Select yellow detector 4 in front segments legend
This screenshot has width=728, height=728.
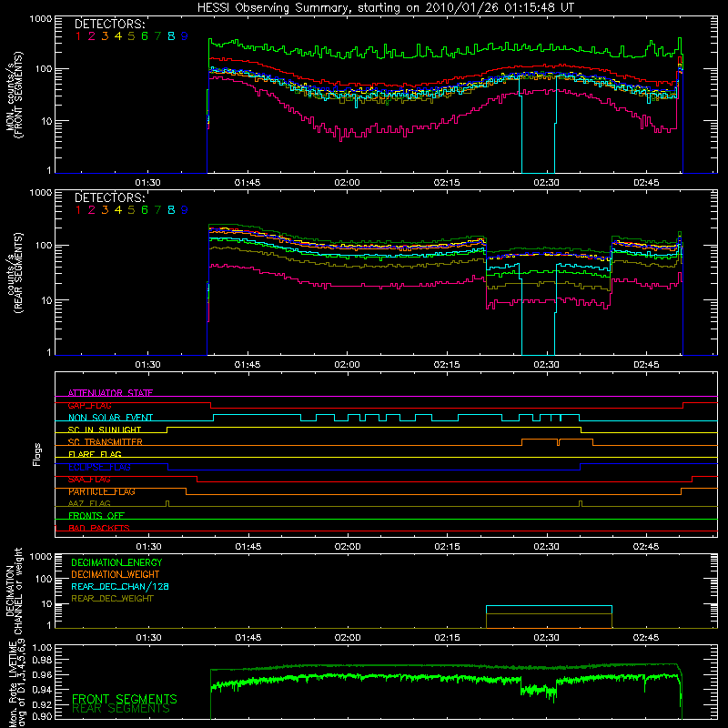pos(118,36)
